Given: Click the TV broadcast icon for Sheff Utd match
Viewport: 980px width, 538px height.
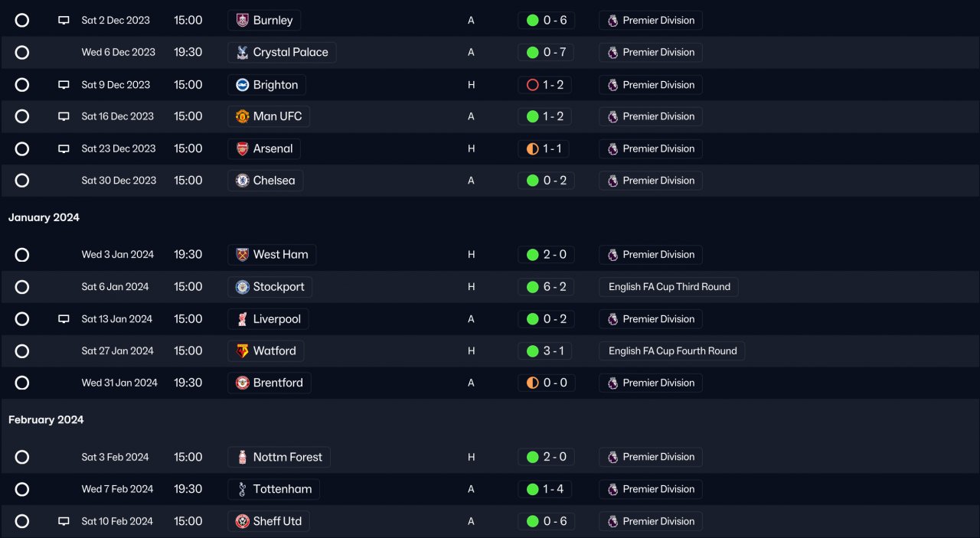Looking at the screenshot, I should [x=64, y=521].
